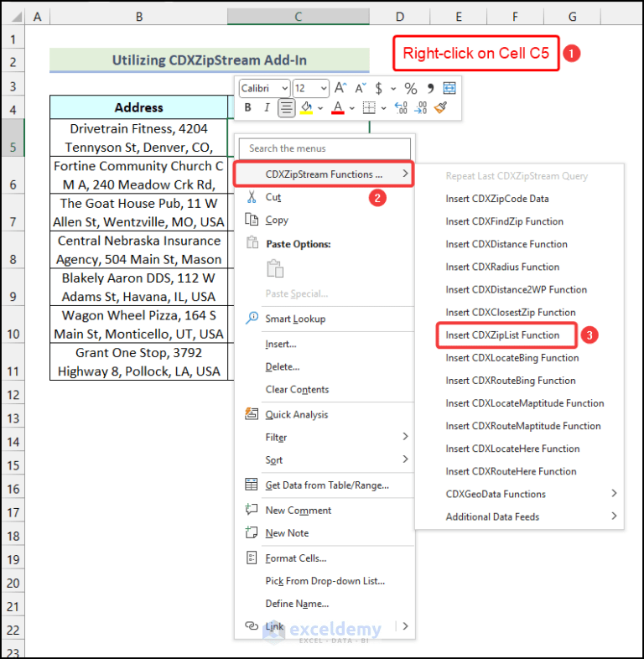This screenshot has width=644, height=659.
Task: Choose Insert CDXRadius Function
Action: coord(502,267)
